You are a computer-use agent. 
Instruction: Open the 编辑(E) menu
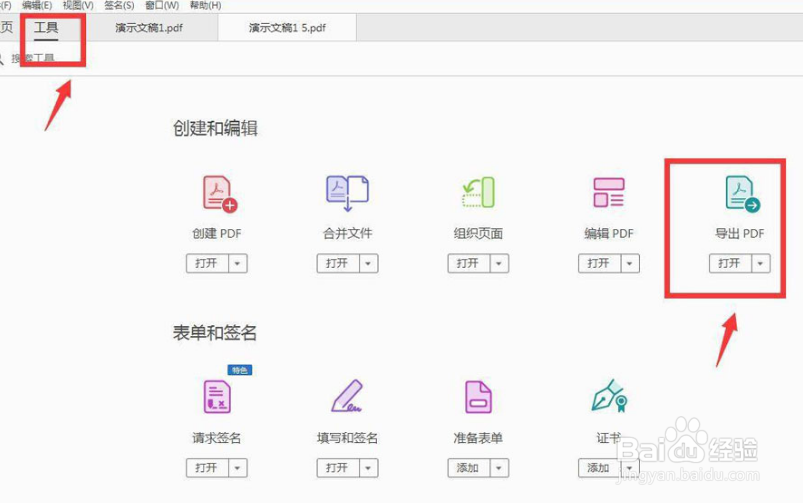point(37,6)
